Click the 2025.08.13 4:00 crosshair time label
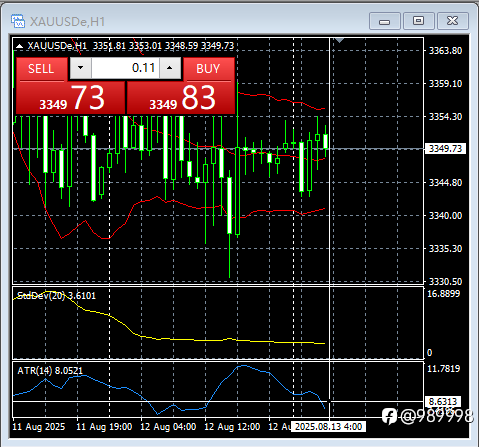Screen dimensions: 479x447 tap(328, 427)
